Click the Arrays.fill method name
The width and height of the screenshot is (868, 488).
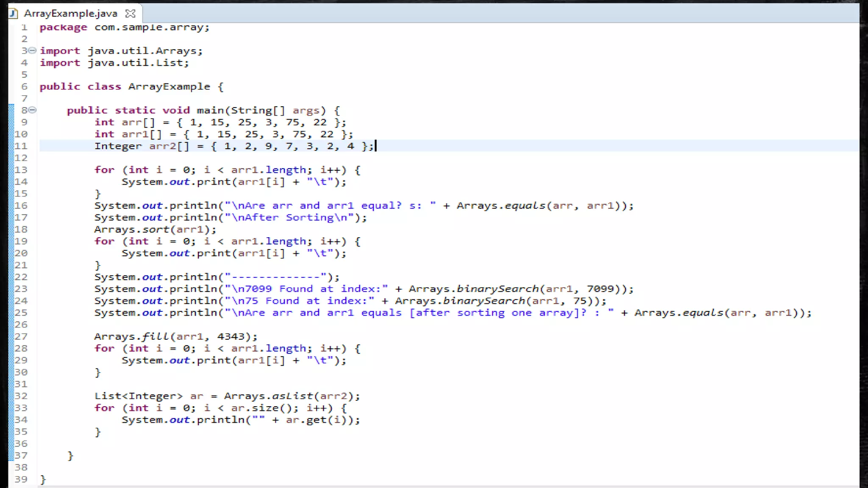156,337
